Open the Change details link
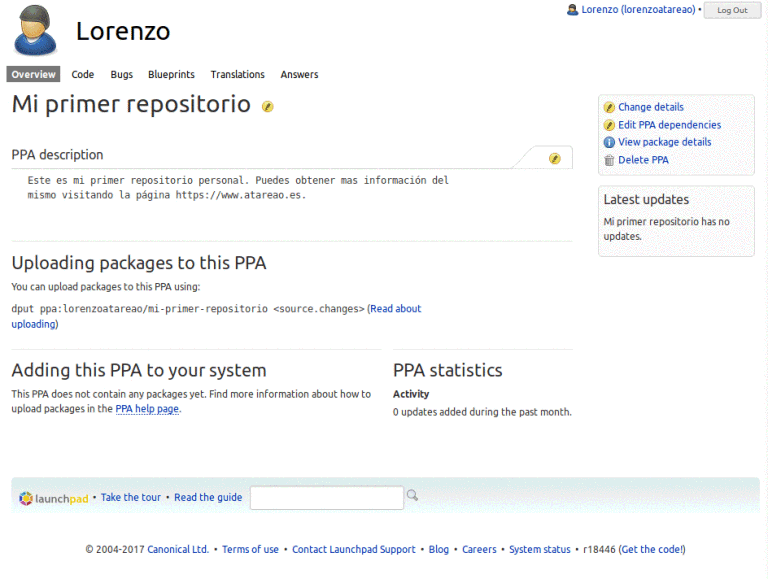Viewport: 768px width, 579px height. point(650,107)
